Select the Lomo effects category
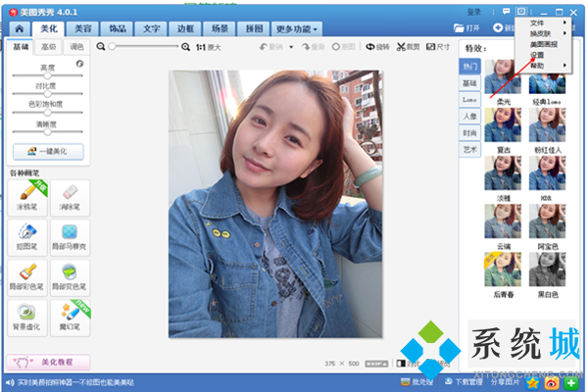The width and height of the screenshot is (588, 392). tap(469, 100)
